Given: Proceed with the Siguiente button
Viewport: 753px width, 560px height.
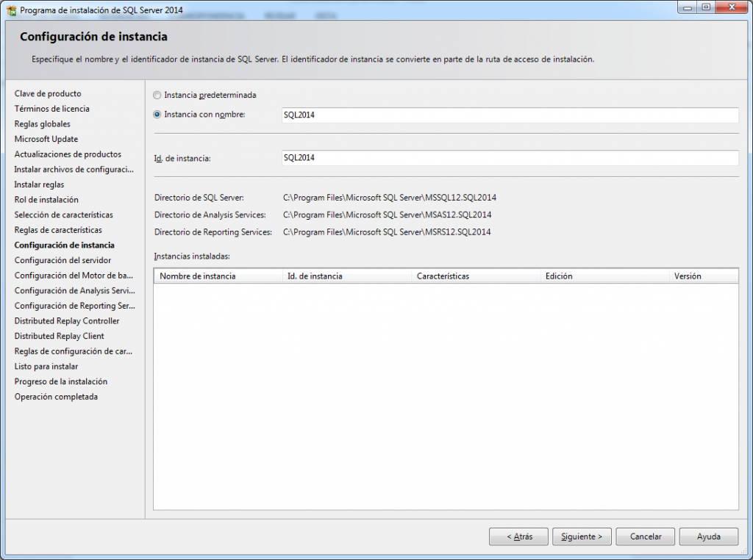Looking at the screenshot, I should [x=582, y=536].
